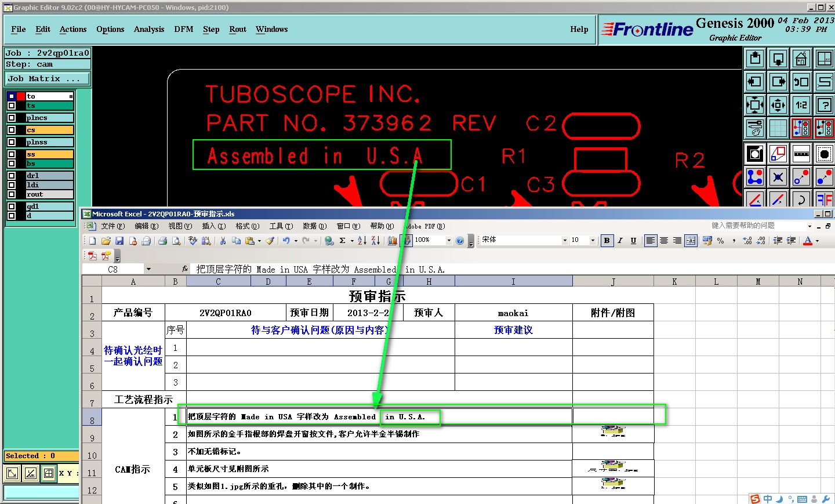Click the connected blue nodes net icon
Screen dimensions: 835x504
click(x=755, y=177)
